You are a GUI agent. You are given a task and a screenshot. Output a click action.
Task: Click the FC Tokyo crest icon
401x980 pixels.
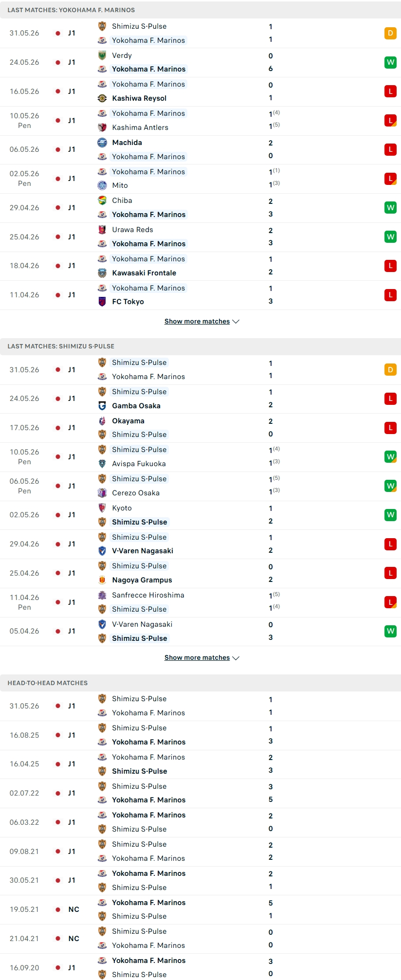coord(102,302)
